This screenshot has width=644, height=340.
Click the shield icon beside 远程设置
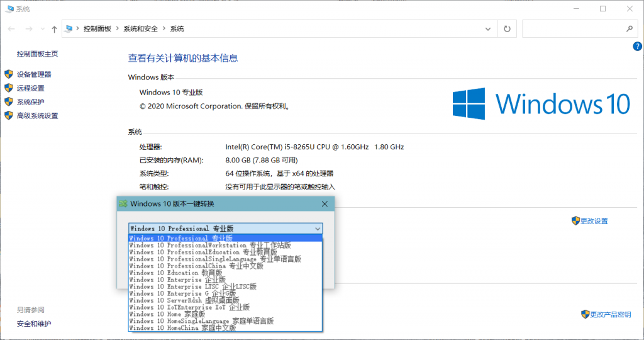[x=9, y=88]
